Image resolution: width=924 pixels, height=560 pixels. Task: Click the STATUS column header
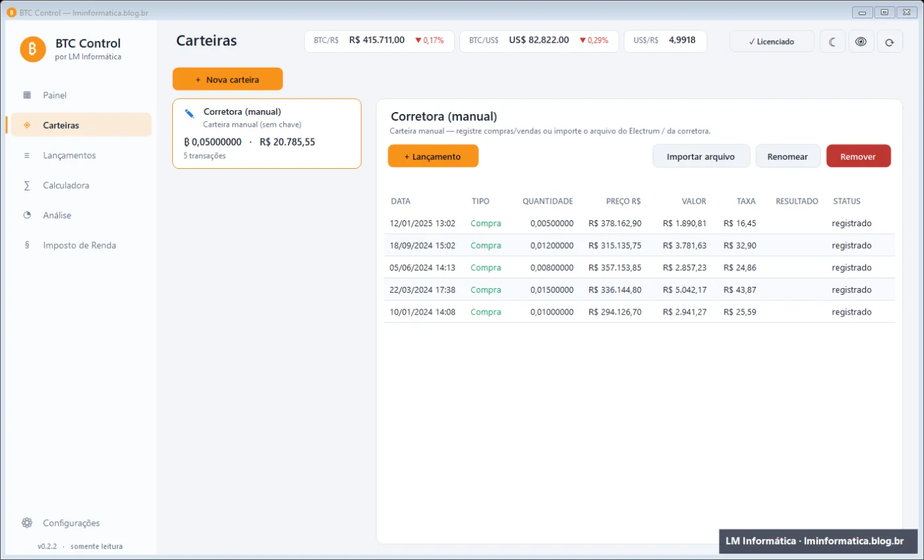(847, 201)
